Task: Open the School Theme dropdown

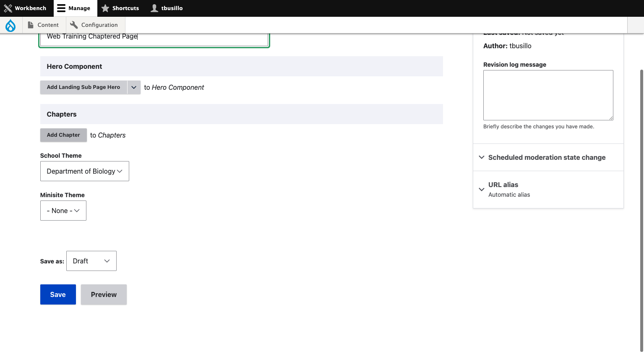Action: (x=85, y=171)
